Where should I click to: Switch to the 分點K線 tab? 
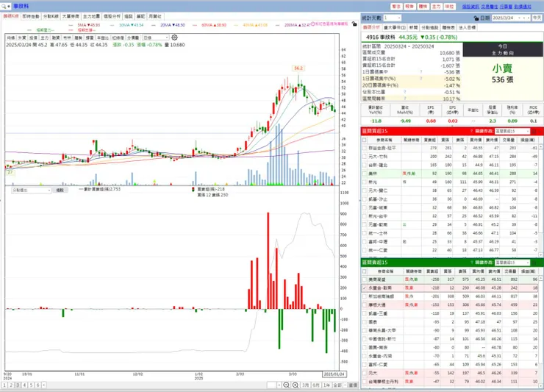51,16
